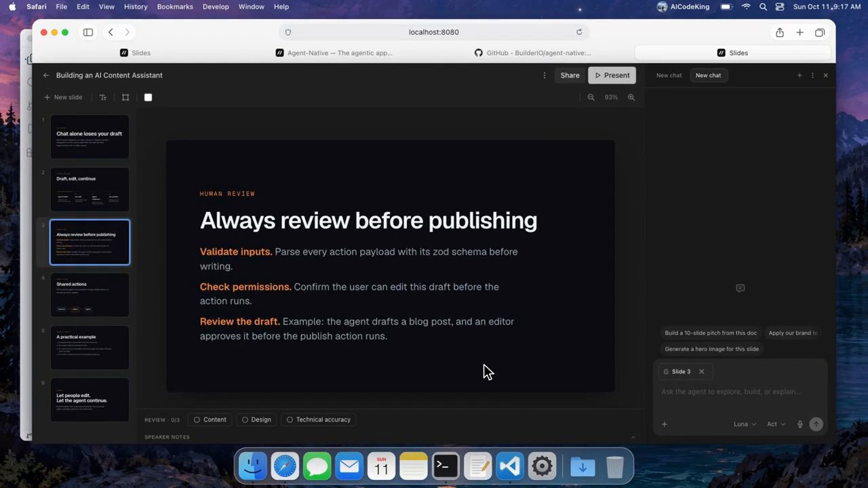Viewport: 868px width, 488px height.
Task: Zoom out with the minus magnifier icon
Action: (x=591, y=98)
